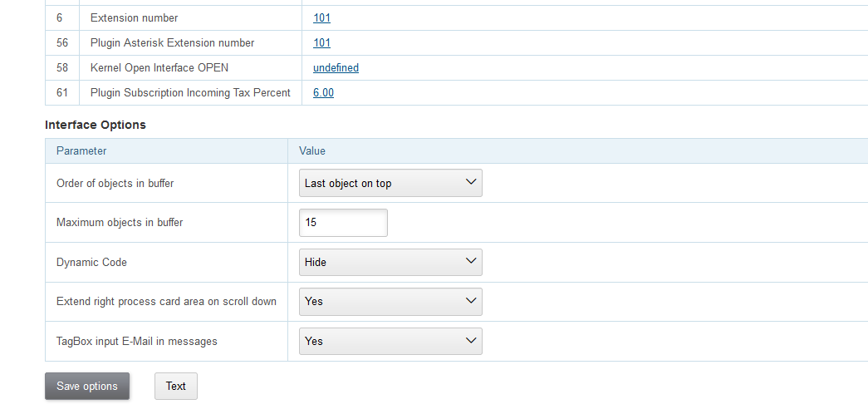Click the 6.00 tax percent value link
Screen dimensions: 868x414
[323, 93]
